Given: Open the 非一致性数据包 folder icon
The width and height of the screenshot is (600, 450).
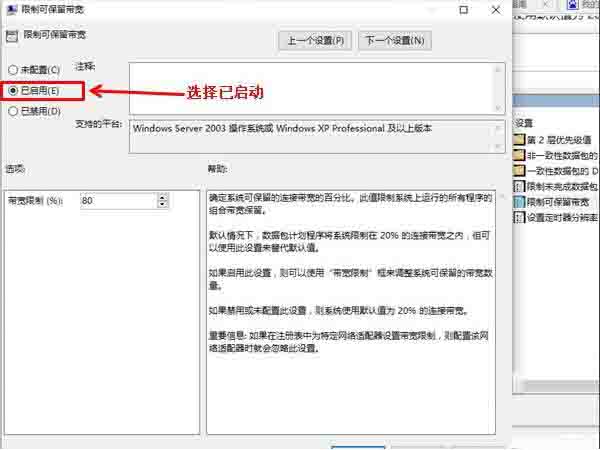Looking at the screenshot, I should [x=518, y=155].
